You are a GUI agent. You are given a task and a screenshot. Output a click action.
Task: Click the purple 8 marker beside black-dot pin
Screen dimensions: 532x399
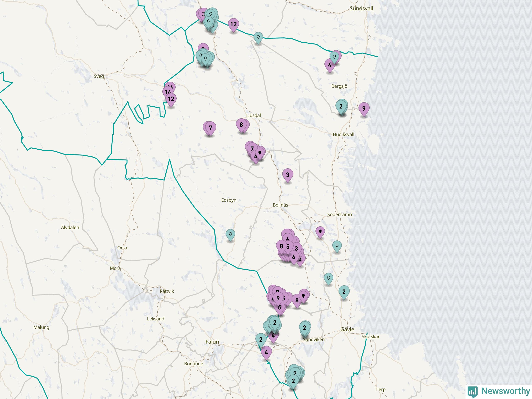297,301
